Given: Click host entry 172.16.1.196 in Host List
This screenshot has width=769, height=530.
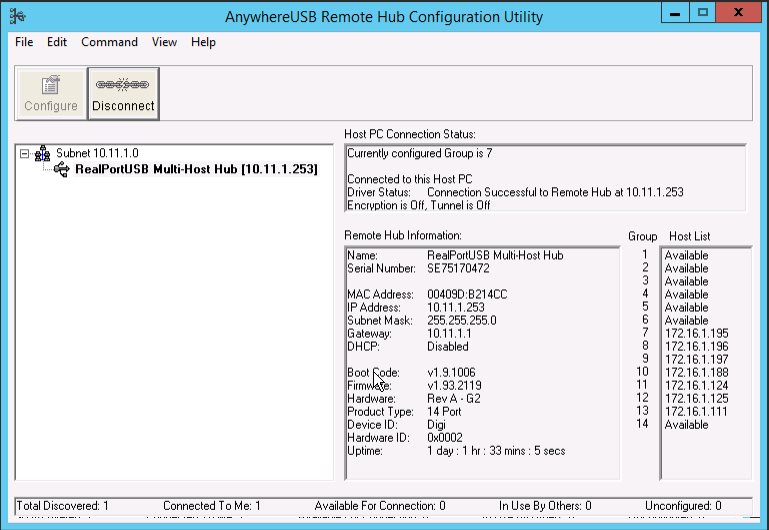Looking at the screenshot, I should pyautogui.click(x=696, y=347).
